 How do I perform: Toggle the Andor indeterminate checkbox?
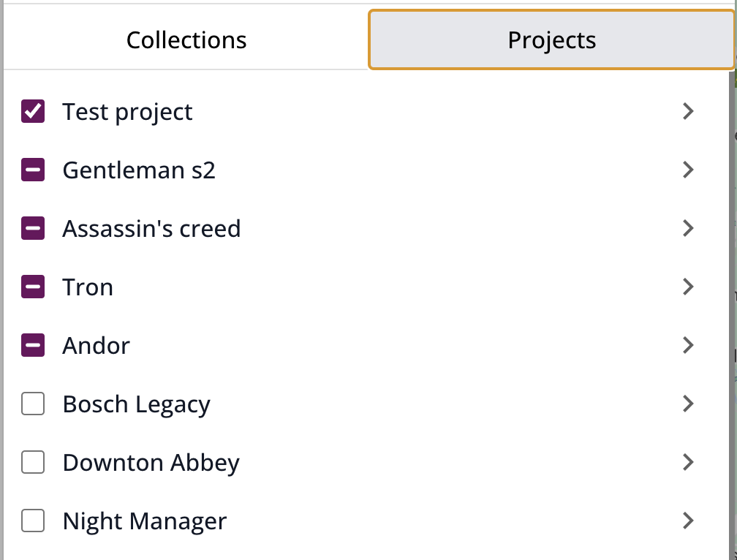point(33,345)
